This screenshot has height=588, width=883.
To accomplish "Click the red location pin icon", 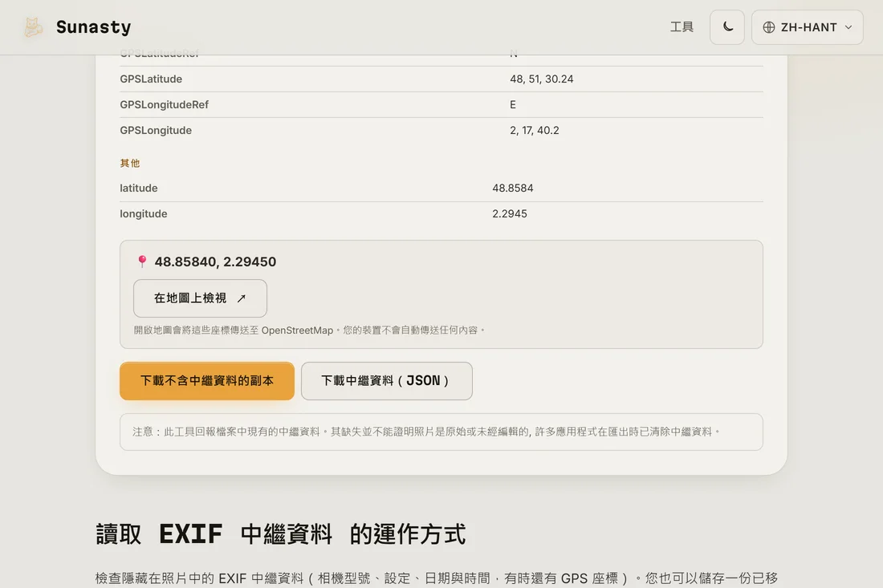I will (142, 261).
